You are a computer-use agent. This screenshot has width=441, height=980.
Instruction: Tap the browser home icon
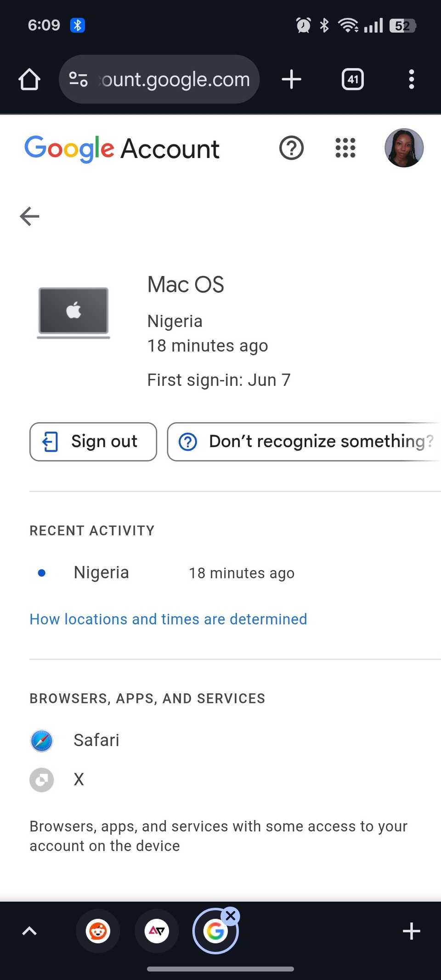click(x=29, y=79)
